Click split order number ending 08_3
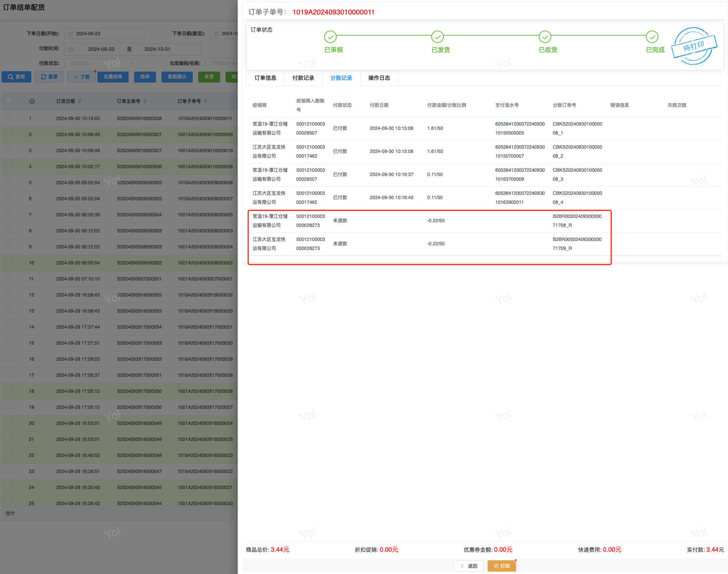The image size is (728, 574). pos(577,175)
